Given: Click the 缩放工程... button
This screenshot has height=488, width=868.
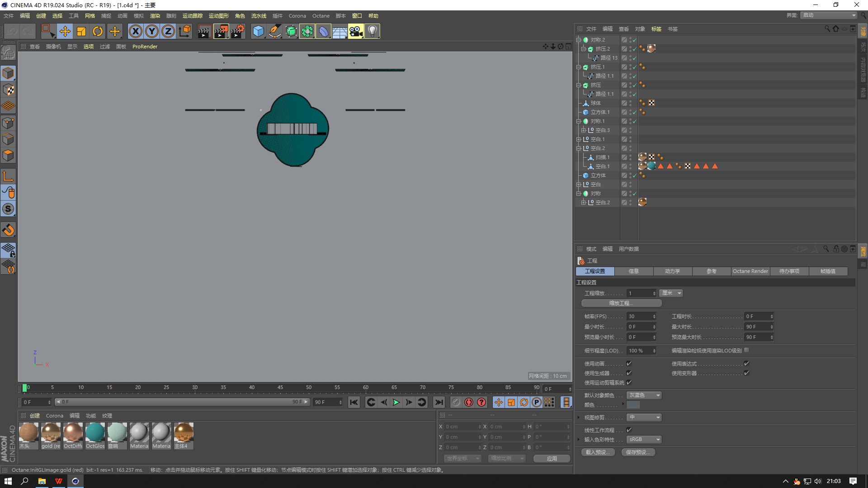Looking at the screenshot, I should coord(621,303).
